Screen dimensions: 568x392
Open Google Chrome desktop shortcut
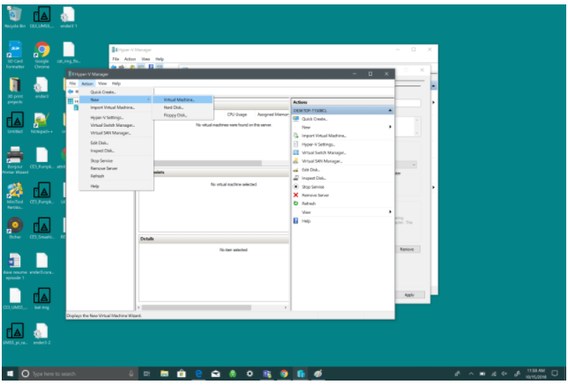click(42, 55)
